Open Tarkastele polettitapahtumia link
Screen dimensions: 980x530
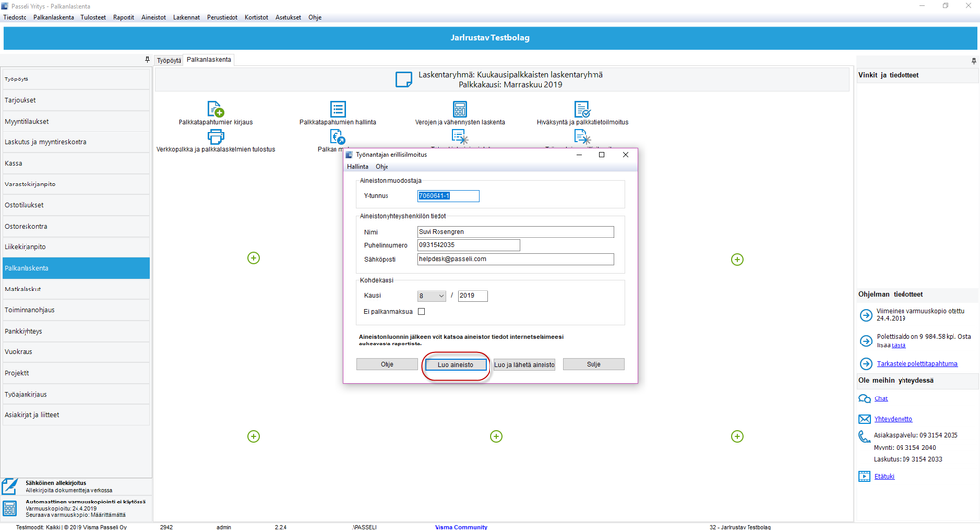click(917, 364)
